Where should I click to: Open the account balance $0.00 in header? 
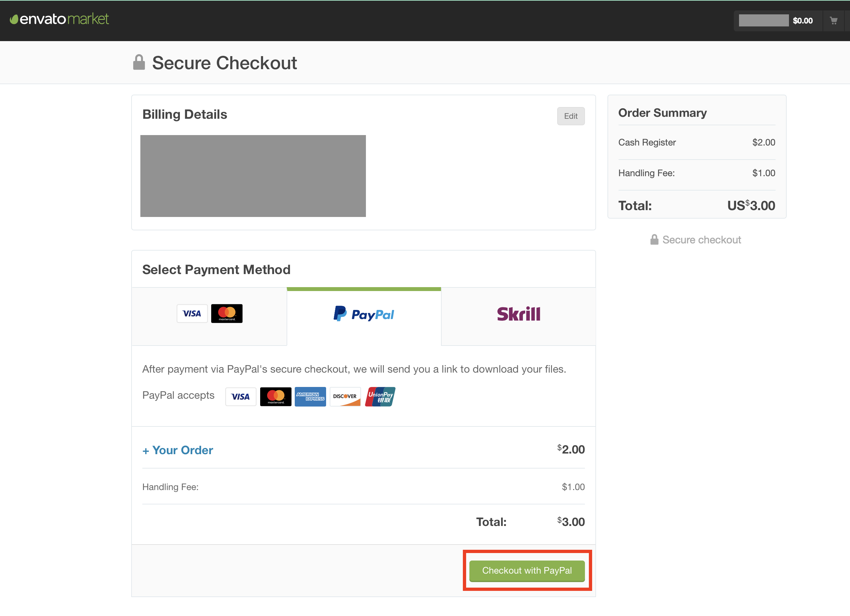(x=802, y=21)
